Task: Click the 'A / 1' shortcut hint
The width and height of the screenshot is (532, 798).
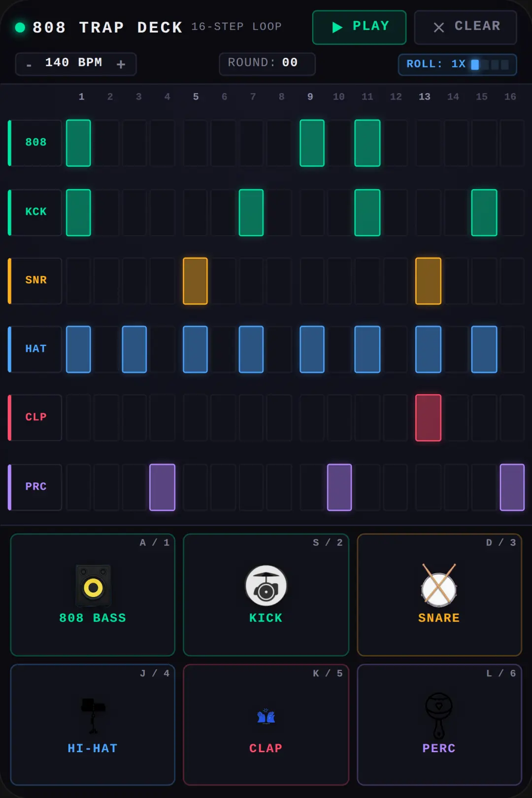Action: pyautogui.click(x=155, y=542)
